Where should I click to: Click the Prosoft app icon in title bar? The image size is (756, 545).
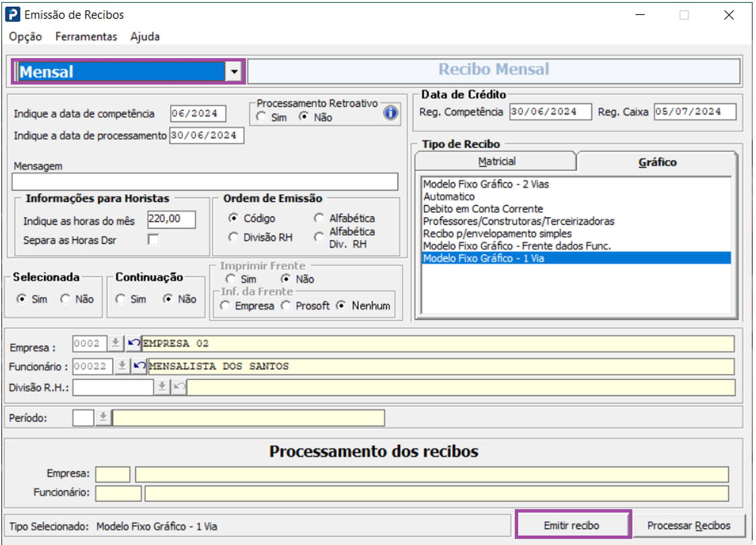pos(13,14)
